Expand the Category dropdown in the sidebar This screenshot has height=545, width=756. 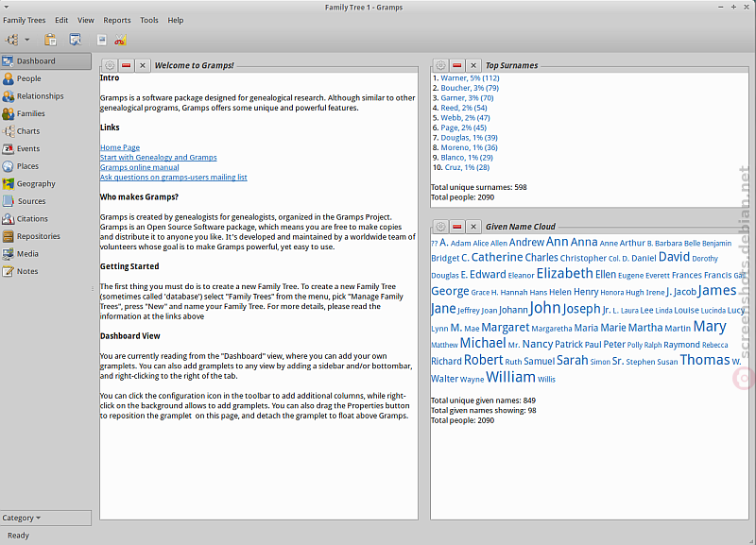click(x=45, y=518)
